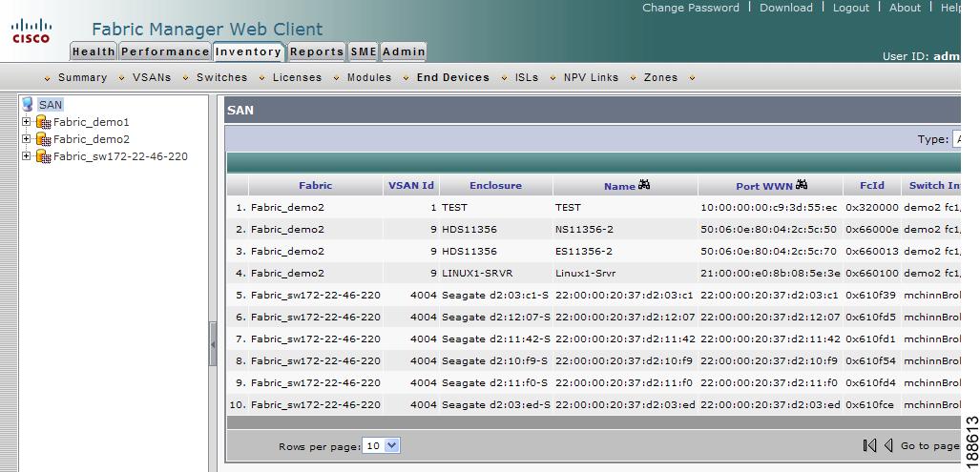Viewport: 980px width, 472px height.
Task: Open the Switches inventory page
Action: [222, 78]
